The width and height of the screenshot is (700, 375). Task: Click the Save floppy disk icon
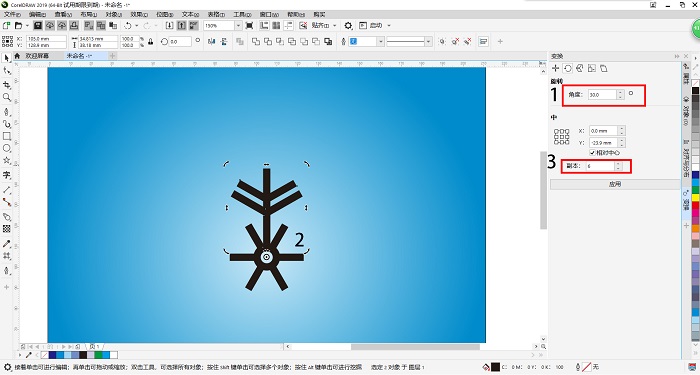(x=38, y=26)
